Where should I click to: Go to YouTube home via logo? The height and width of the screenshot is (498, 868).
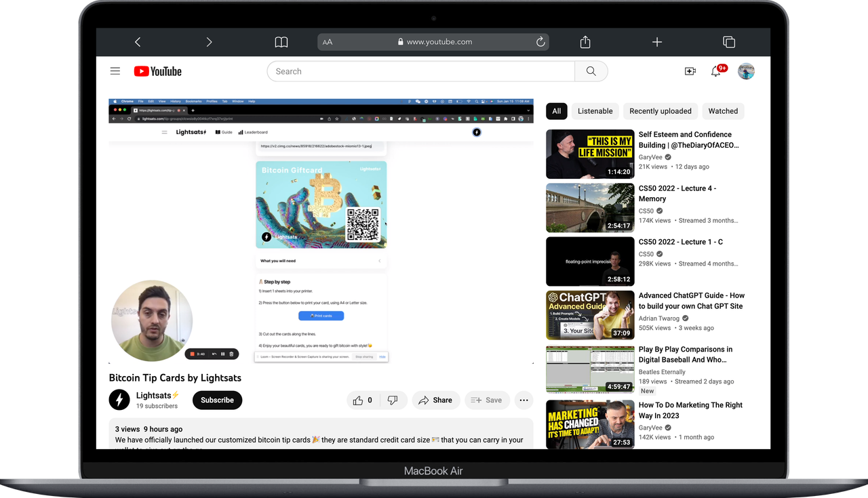(158, 71)
